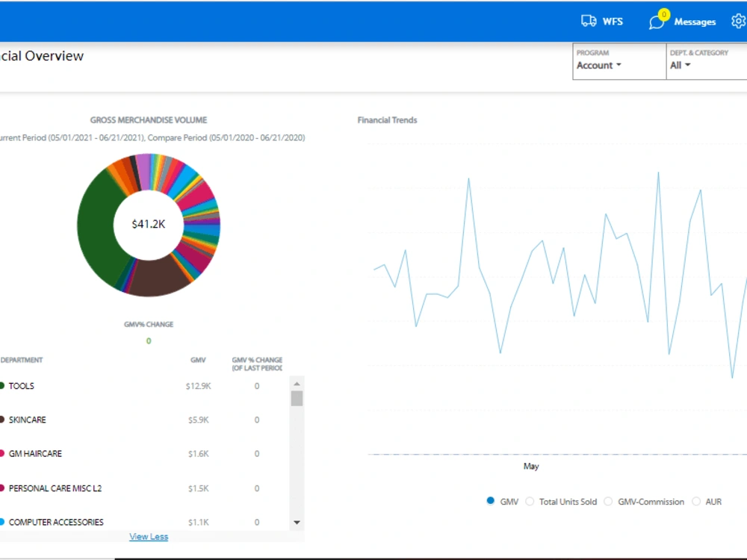Select AUR radio option
The image size is (747, 560).
click(x=696, y=502)
